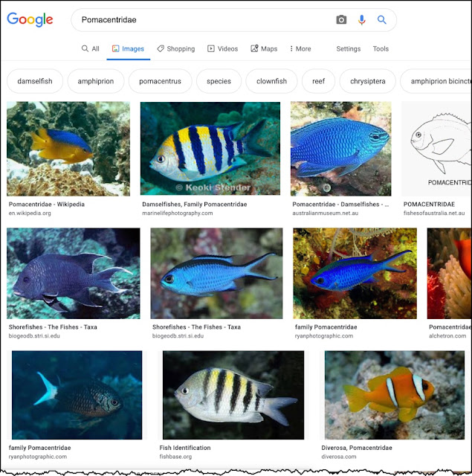This screenshot has width=472, height=476.
Task: Switch to the All results tab
Action: [x=91, y=48]
